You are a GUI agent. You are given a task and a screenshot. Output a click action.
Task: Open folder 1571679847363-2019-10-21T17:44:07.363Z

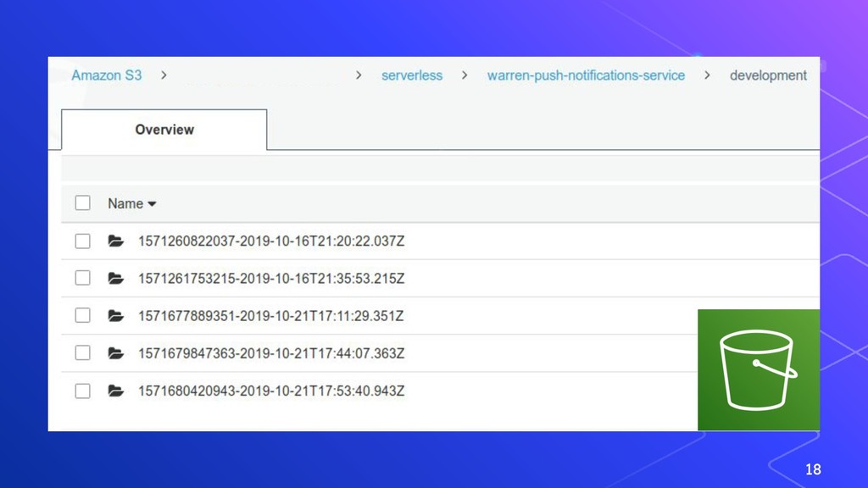coord(271,353)
